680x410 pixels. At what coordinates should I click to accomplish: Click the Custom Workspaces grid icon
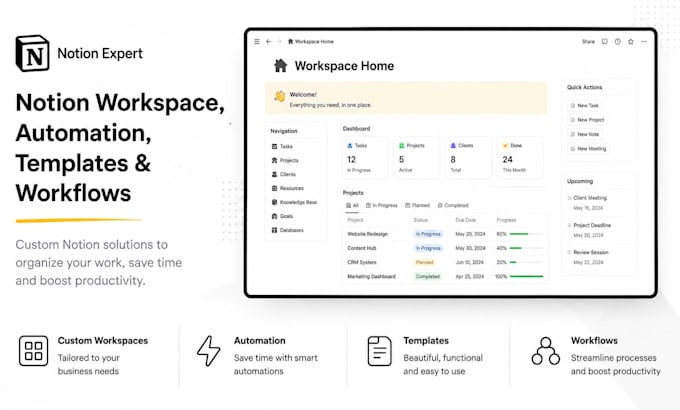coord(33,351)
